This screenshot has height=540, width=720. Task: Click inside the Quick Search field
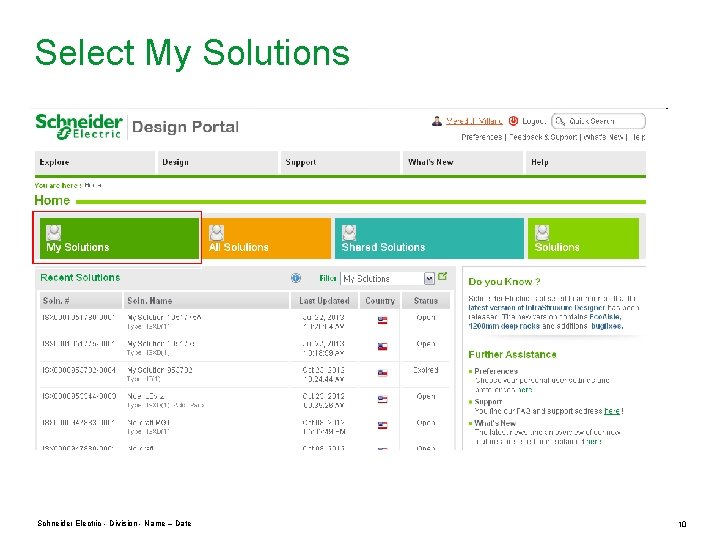pyautogui.click(x=599, y=121)
